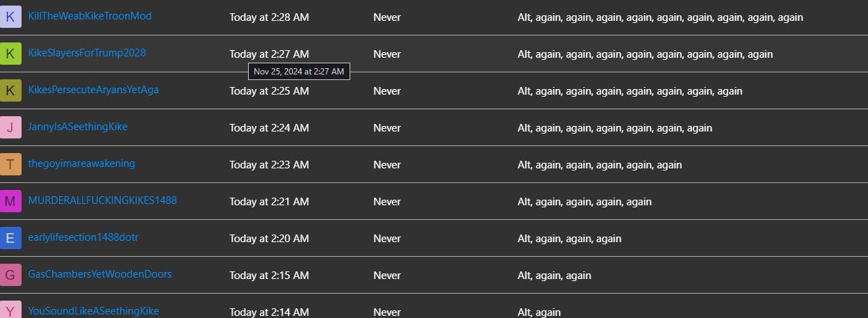This screenshot has height=318, width=868.
Task: Click the "Never" cell in the 2:25 AM row
Action: [387, 91]
